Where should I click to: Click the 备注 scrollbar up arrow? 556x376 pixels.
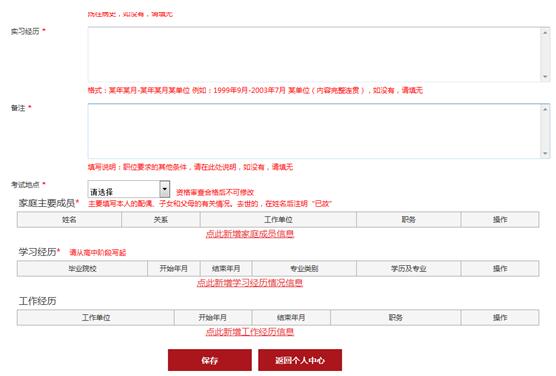coord(545,109)
